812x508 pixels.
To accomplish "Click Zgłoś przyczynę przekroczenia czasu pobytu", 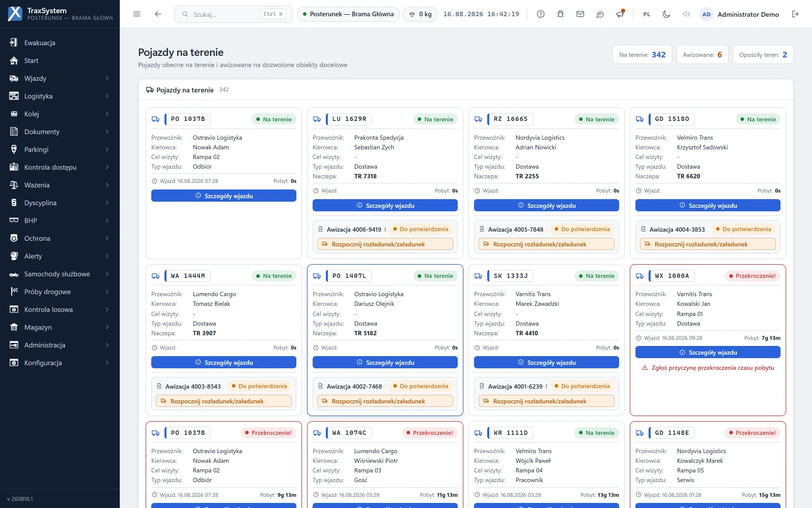I will click(x=708, y=368).
